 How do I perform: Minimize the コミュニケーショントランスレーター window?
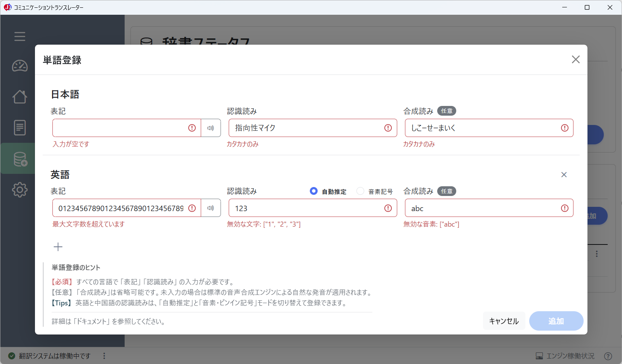565,7
